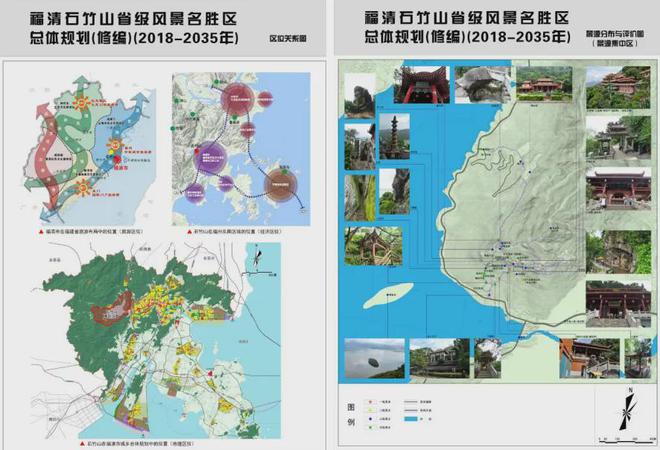
Task: Open the lake island photo at bottom left
Action: click(367, 357)
